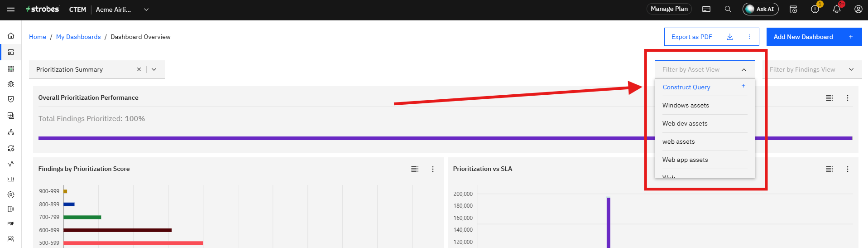Open the hamburger navigation menu
The width and height of the screenshot is (868, 248).
[x=11, y=10]
